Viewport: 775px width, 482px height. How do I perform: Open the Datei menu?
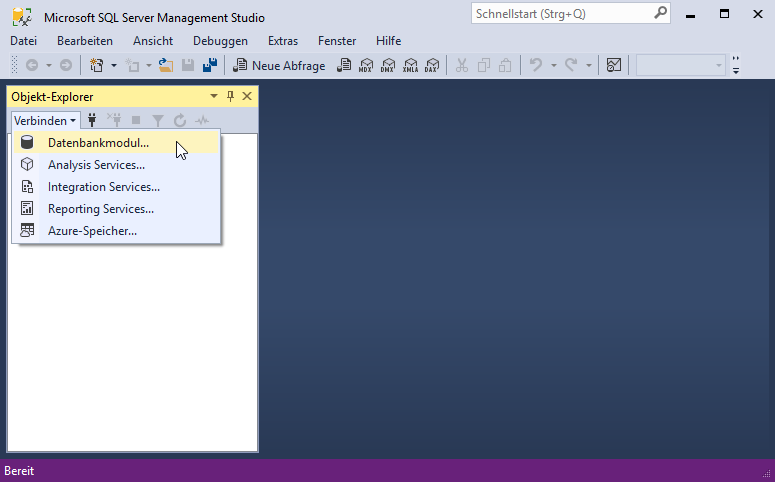tap(24, 41)
